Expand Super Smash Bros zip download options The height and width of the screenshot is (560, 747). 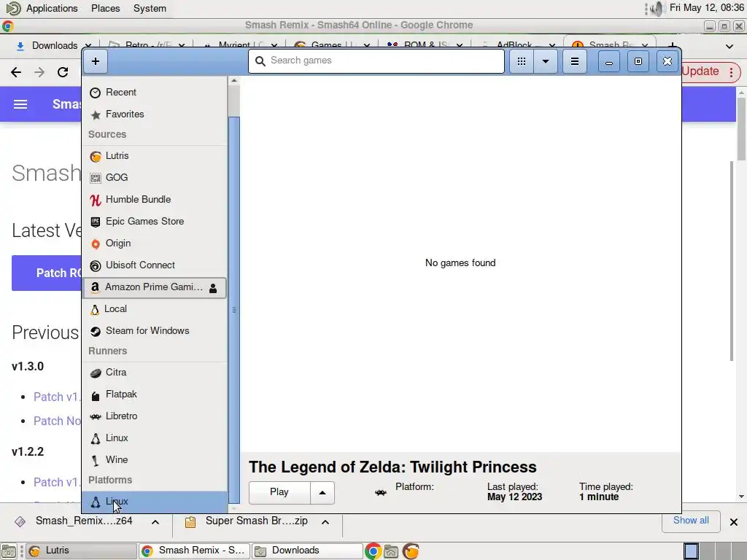coord(325,522)
